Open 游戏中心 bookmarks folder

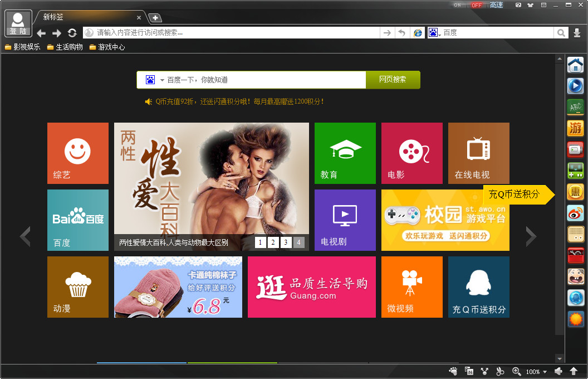point(107,47)
